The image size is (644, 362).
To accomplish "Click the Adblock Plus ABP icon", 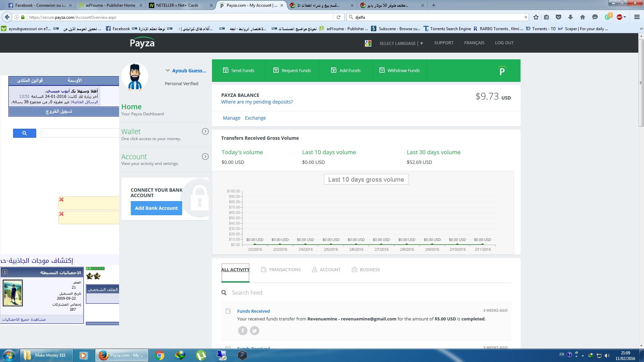I will (619, 17).
